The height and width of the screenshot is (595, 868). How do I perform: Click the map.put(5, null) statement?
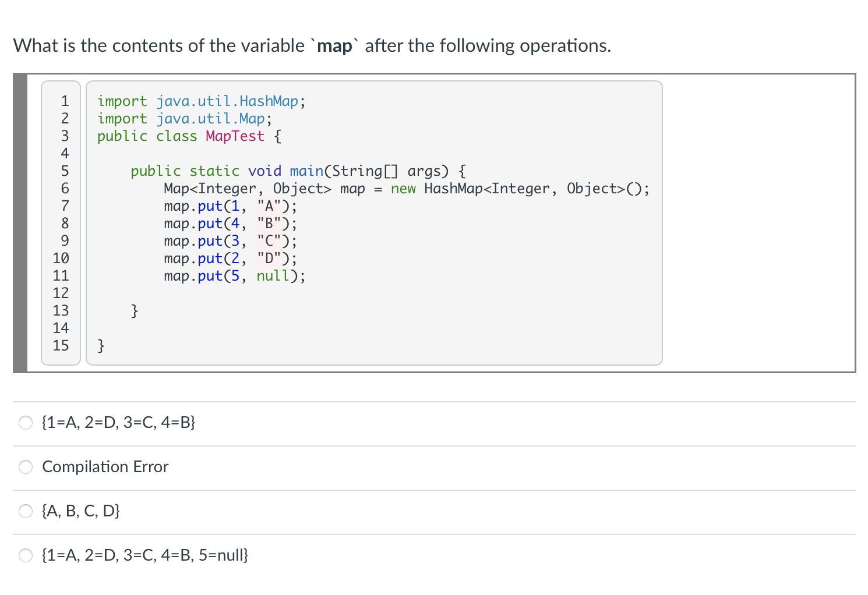(x=234, y=275)
